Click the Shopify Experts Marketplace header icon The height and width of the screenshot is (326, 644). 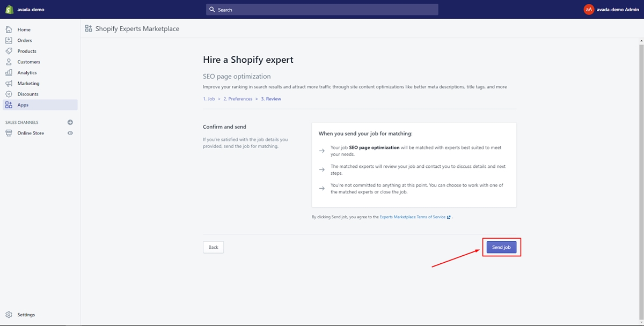click(89, 28)
